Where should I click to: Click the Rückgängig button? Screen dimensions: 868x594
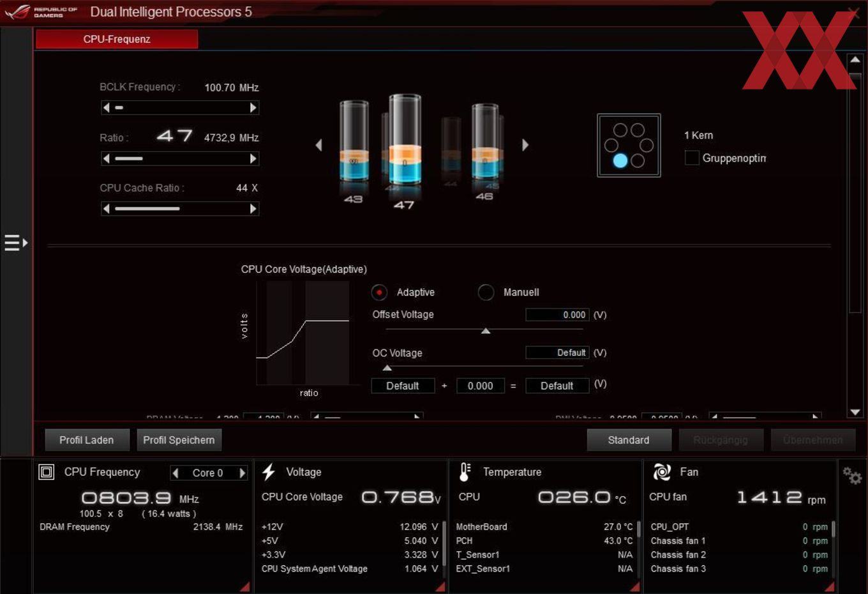pos(721,440)
